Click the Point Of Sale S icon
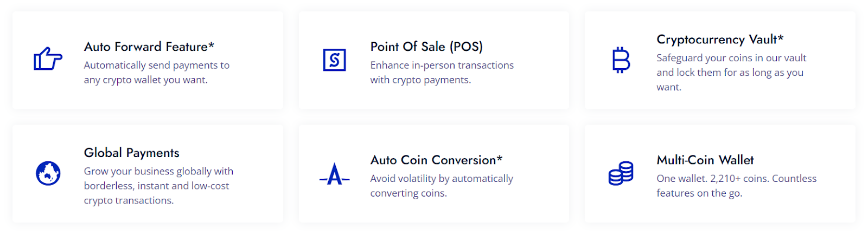This screenshot has width=868, height=235. [x=334, y=60]
